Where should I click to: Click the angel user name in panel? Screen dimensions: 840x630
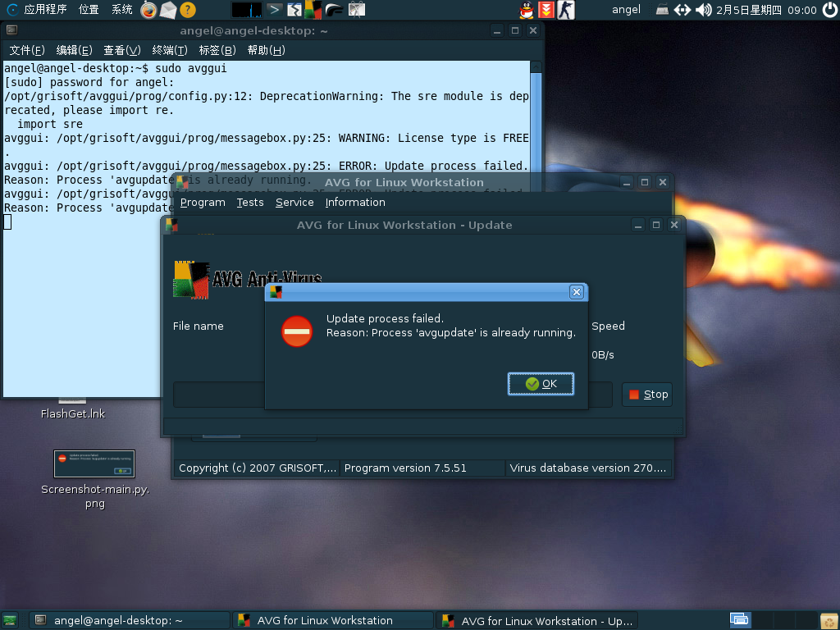coord(626,9)
